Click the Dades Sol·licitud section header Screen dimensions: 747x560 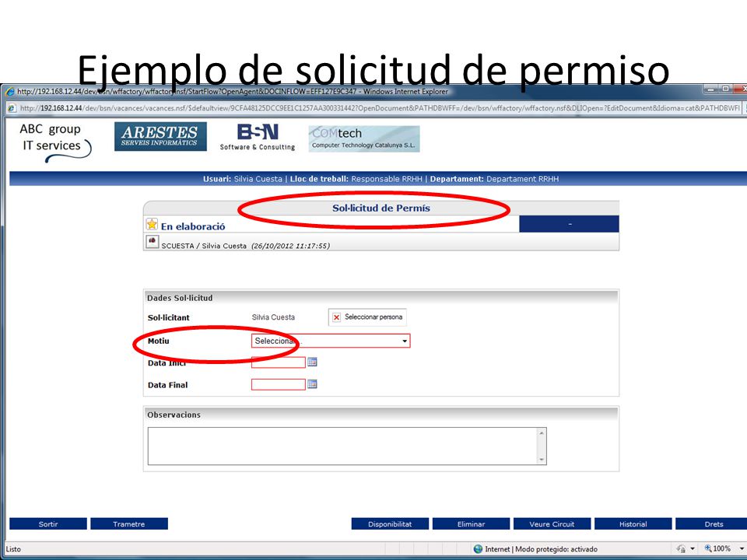pos(180,298)
